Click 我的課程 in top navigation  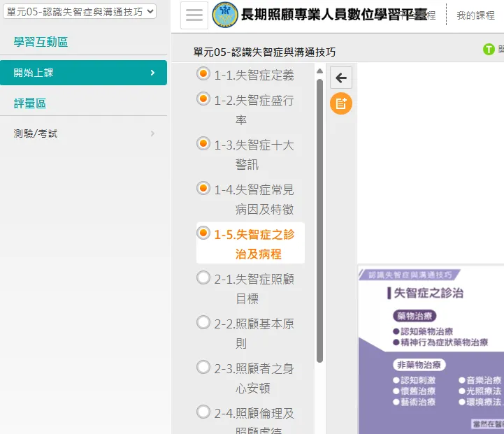[476, 15]
